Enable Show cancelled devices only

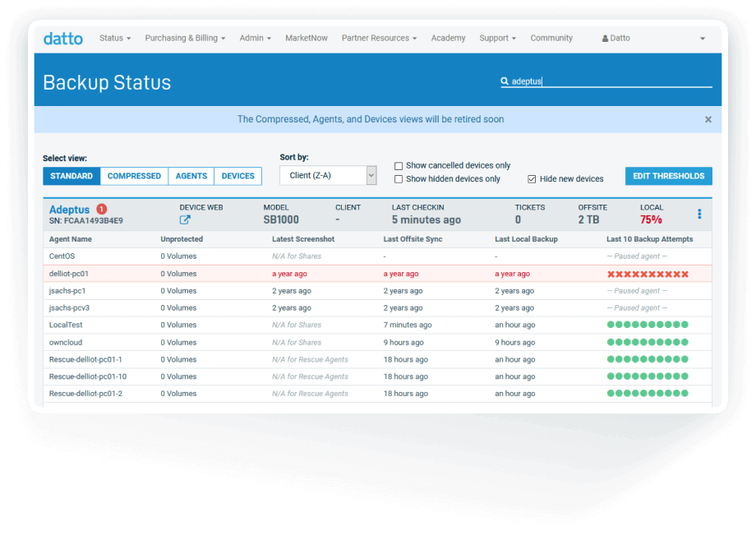[x=399, y=166]
